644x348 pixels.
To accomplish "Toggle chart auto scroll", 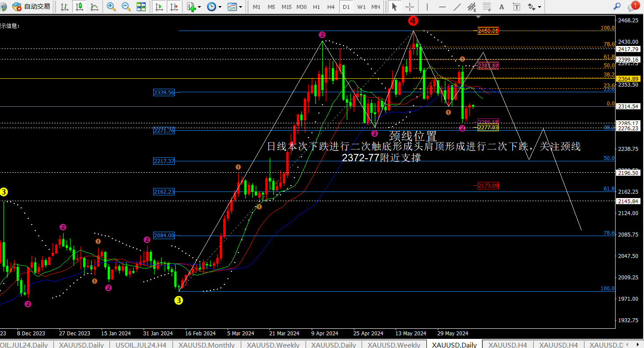I will (x=159, y=7).
